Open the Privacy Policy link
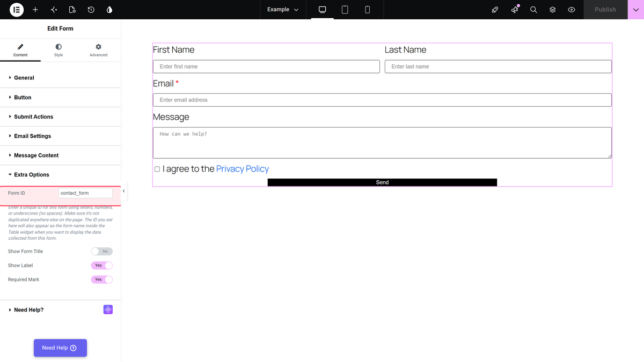The height and width of the screenshot is (362, 644). 243,169
